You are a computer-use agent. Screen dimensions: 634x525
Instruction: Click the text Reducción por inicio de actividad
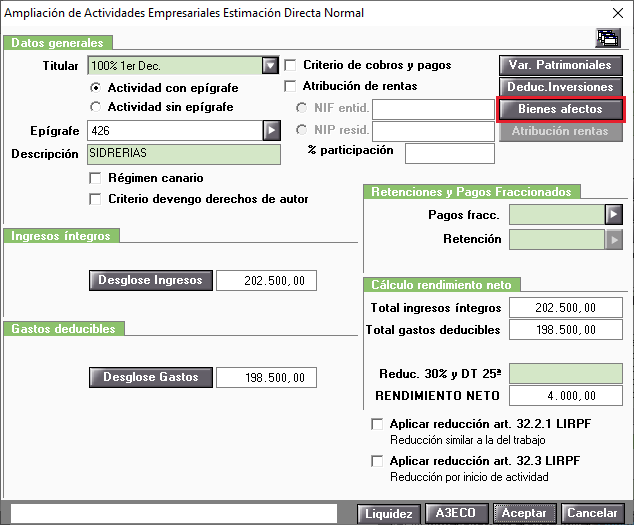pos(469,477)
